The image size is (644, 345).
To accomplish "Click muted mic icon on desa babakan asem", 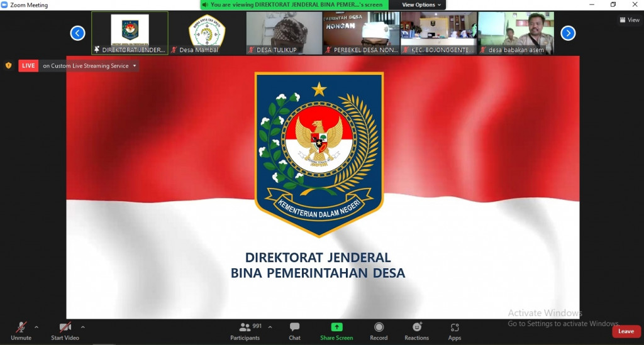I will pyautogui.click(x=483, y=50).
